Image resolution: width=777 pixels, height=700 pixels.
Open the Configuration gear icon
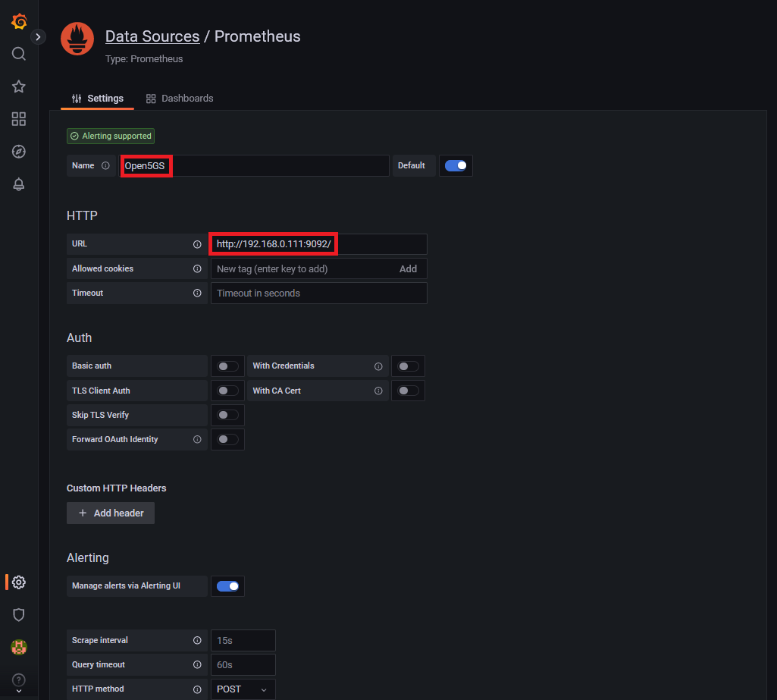tap(19, 582)
